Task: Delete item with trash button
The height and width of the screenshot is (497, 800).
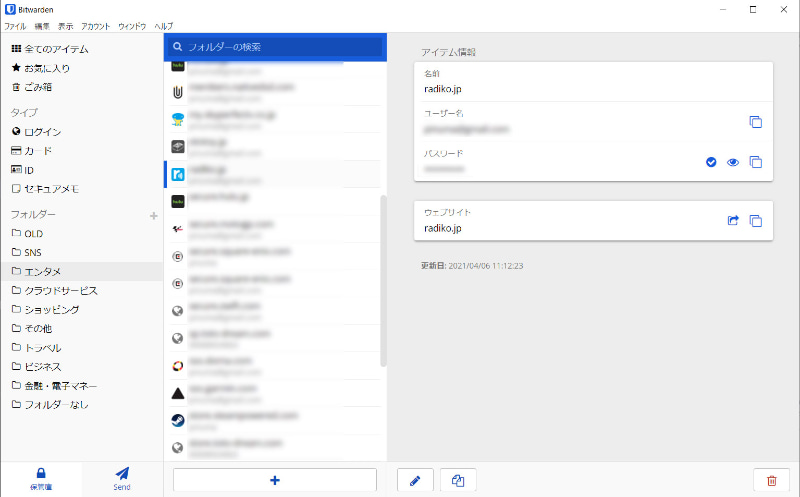Action: [771, 480]
